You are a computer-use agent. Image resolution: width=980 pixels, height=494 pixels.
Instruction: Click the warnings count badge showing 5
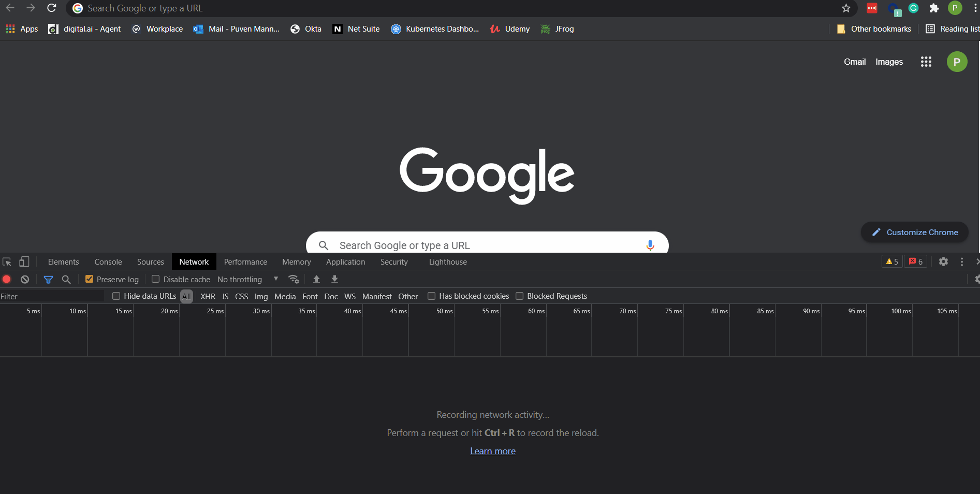892,261
